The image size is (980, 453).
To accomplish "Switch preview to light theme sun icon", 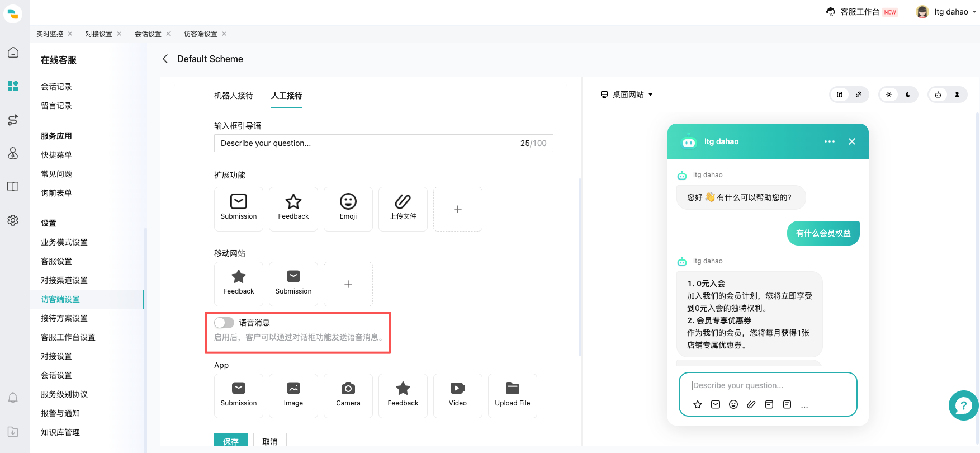I will (x=889, y=95).
